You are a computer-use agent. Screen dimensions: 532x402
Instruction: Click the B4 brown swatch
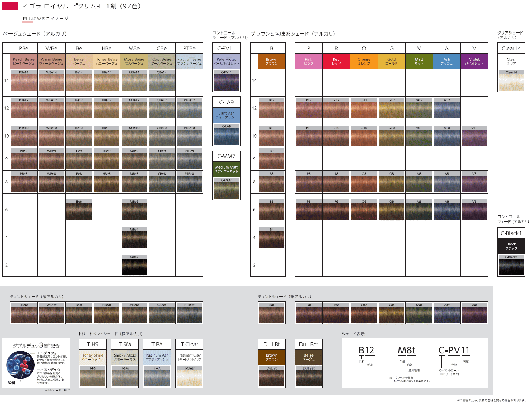point(271,238)
